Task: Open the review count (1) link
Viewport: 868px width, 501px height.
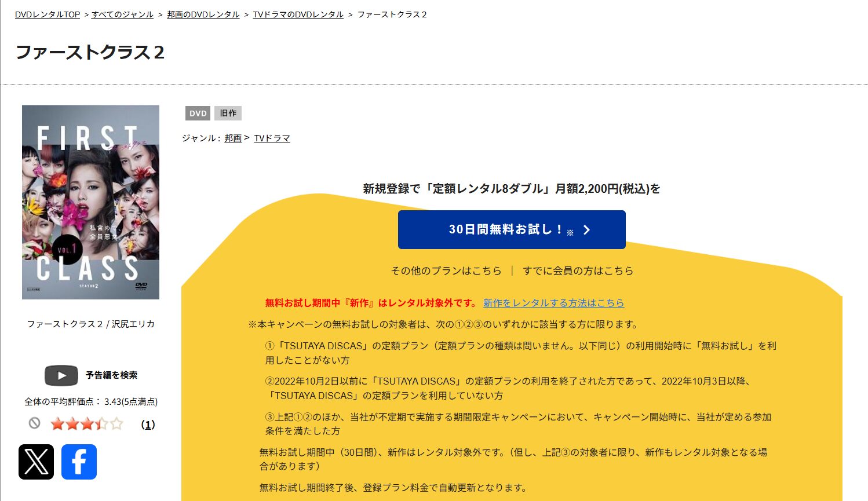Action: [x=148, y=425]
